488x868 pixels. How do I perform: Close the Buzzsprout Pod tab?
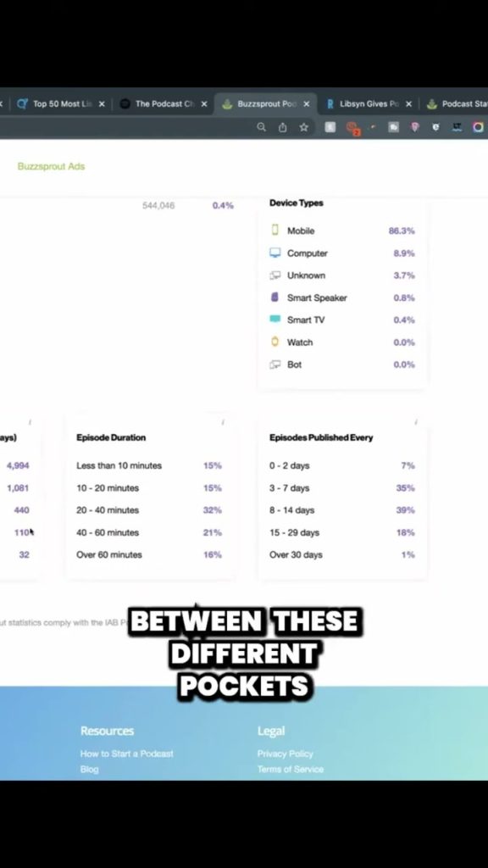click(307, 104)
